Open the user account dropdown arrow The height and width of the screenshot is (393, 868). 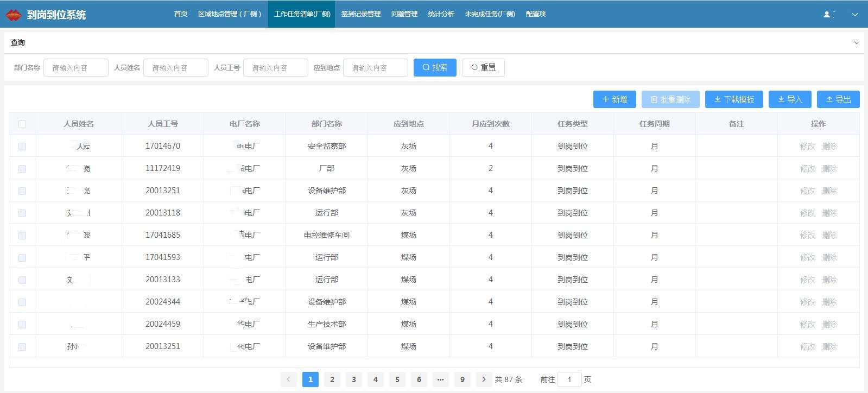(855, 15)
